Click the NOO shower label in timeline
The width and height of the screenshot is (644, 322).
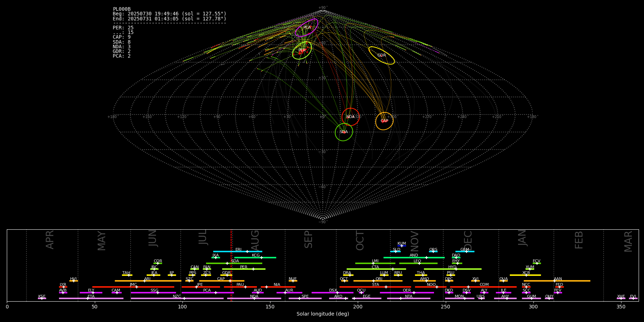431,285
